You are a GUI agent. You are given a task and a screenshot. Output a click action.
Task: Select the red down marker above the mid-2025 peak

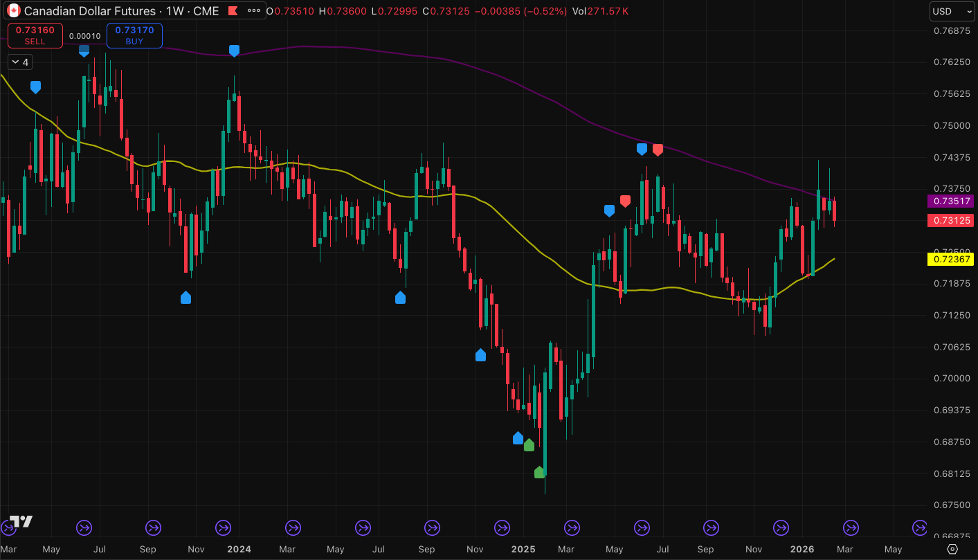click(x=658, y=150)
